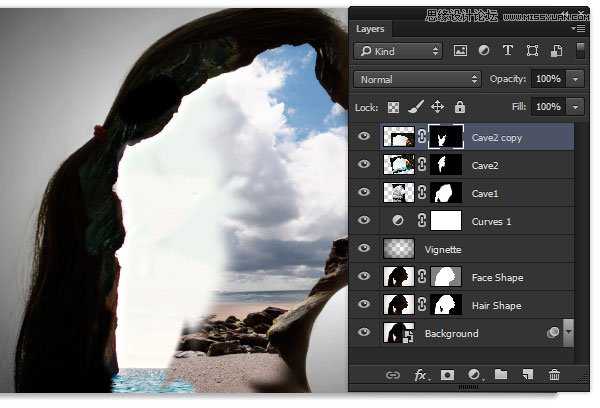Select the Layers panel tab
Screen dimensions: 600x408
pos(370,29)
